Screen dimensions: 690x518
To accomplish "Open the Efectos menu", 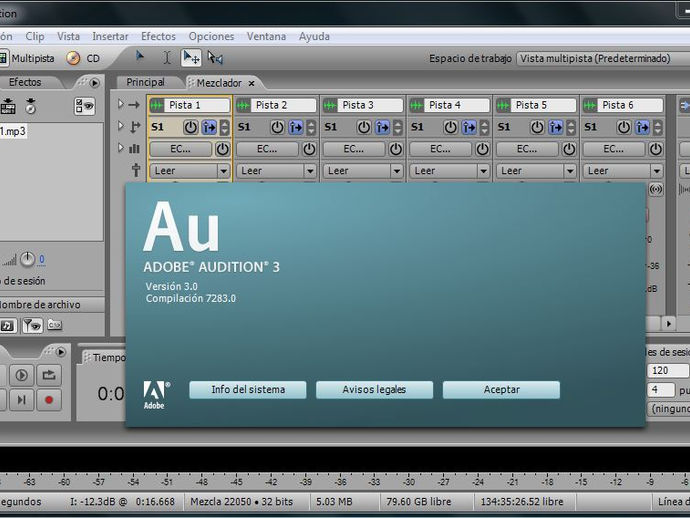I will click(x=158, y=36).
